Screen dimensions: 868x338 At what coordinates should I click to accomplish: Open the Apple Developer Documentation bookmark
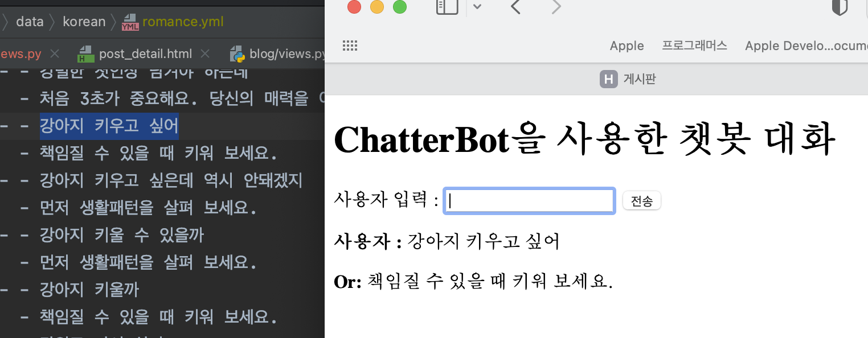(806, 46)
